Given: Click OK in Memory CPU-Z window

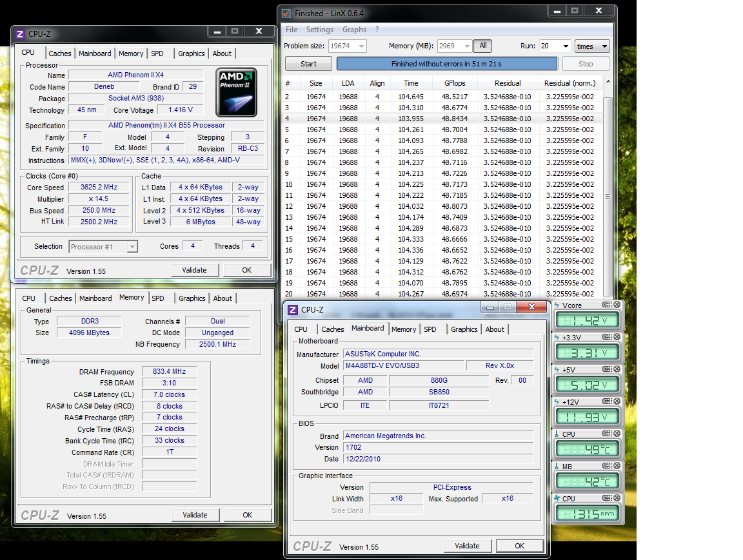Looking at the screenshot, I should pyautogui.click(x=248, y=515).
